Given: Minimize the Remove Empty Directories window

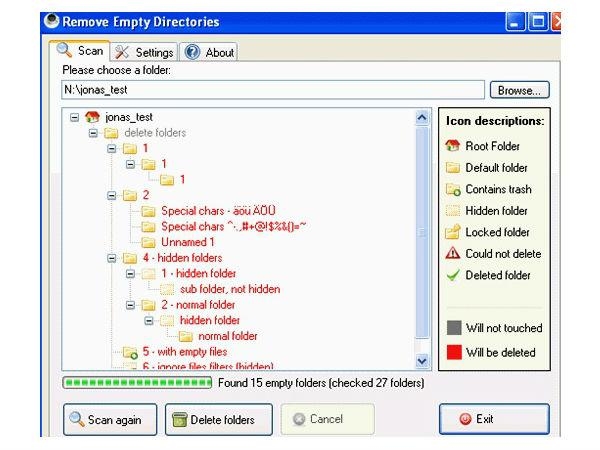Looking at the screenshot, I should (515, 22).
